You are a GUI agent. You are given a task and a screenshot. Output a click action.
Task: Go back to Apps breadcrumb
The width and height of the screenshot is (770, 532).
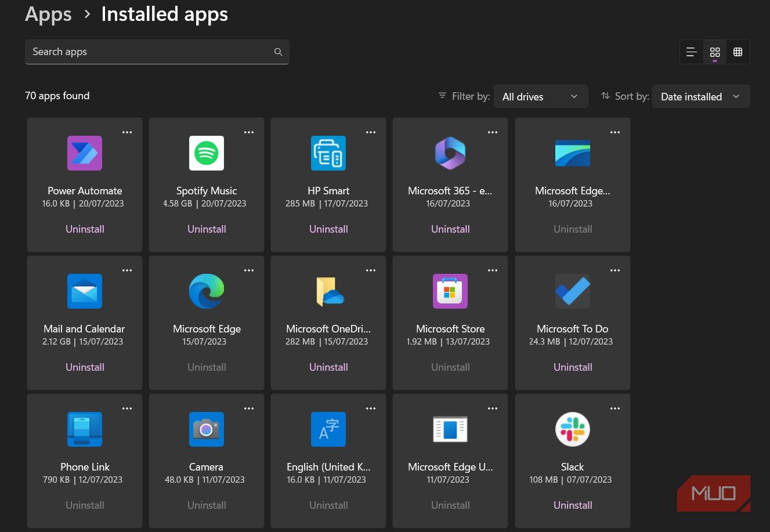tap(48, 15)
